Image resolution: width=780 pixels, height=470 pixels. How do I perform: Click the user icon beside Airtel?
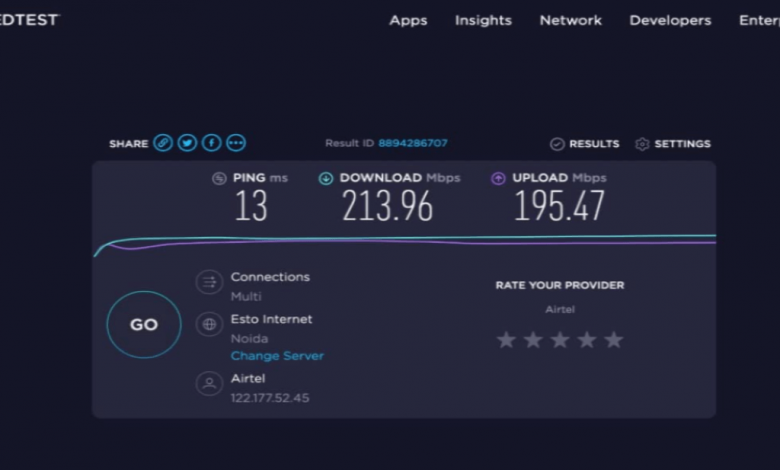[209, 383]
